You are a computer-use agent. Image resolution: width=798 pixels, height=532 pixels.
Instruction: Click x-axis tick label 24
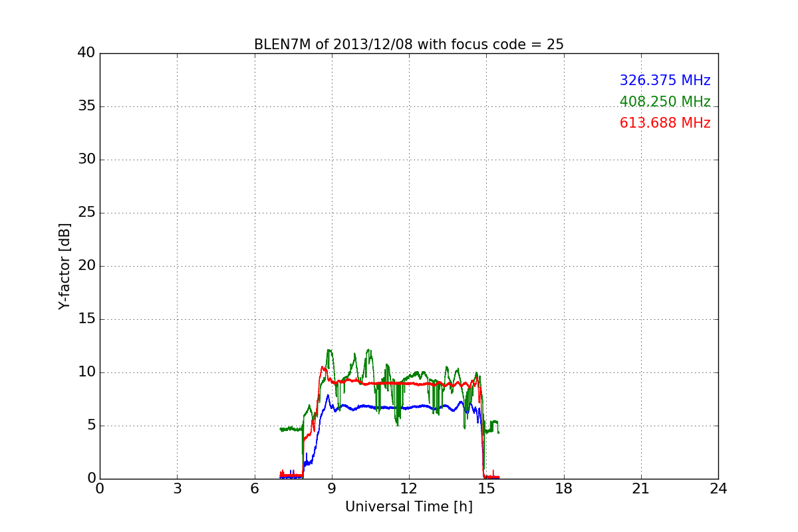pyautogui.click(x=718, y=489)
